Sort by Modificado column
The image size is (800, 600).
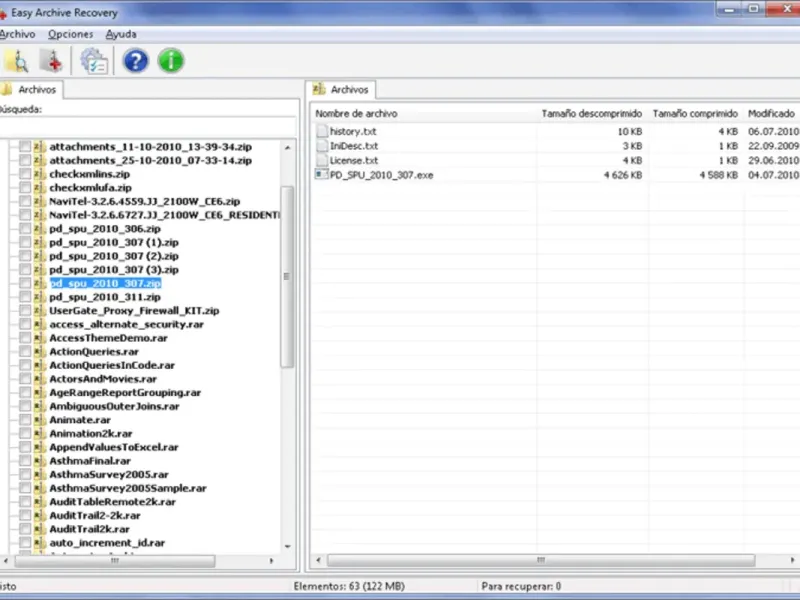click(x=771, y=114)
